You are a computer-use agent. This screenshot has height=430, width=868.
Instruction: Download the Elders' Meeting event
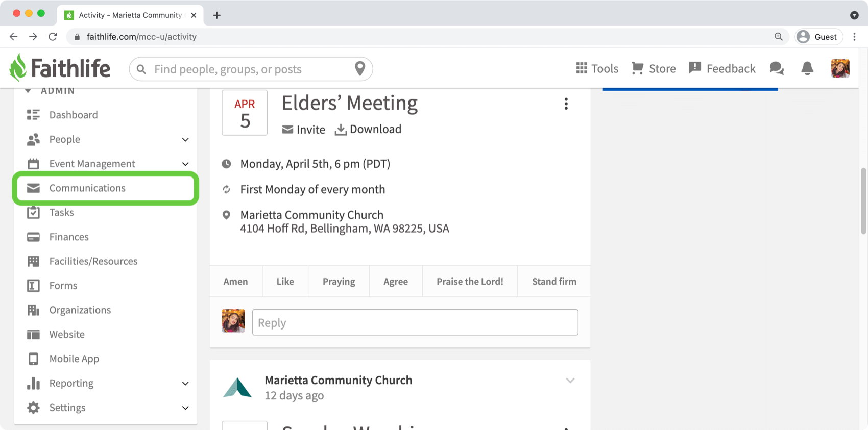click(x=368, y=130)
